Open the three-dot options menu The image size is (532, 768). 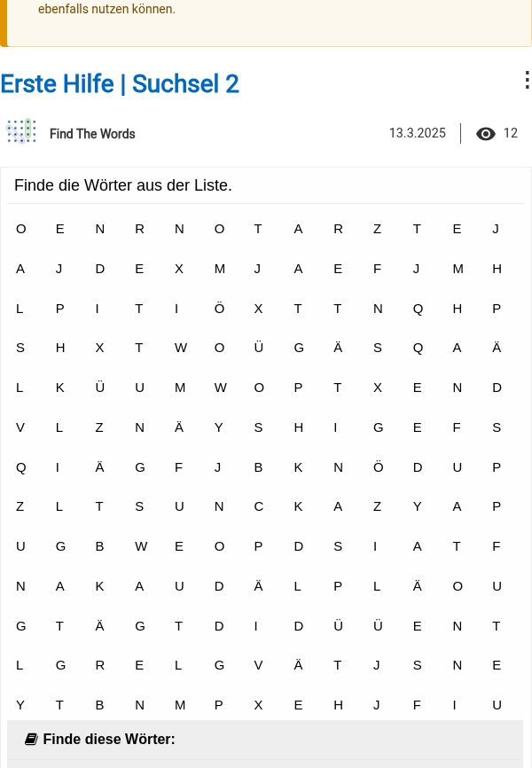point(527,80)
